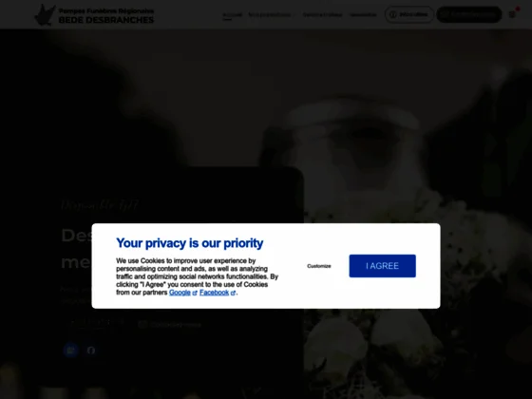Select the Accueil menu item
This screenshot has width=532, height=399.
click(x=232, y=15)
